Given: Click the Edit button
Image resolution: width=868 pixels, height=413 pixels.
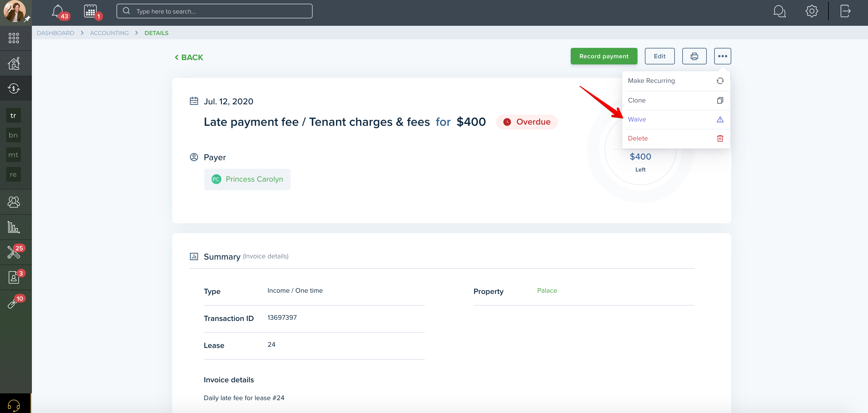Looking at the screenshot, I should pyautogui.click(x=659, y=56).
